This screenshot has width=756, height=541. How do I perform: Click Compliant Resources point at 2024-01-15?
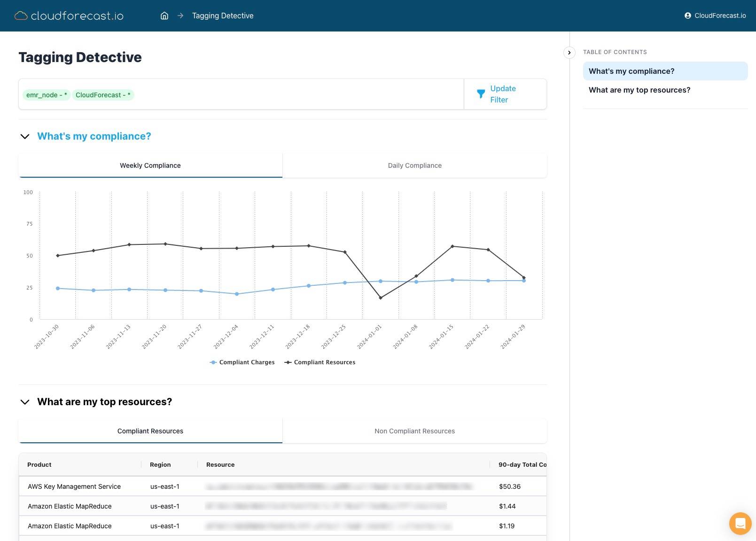tap(452, 246)
